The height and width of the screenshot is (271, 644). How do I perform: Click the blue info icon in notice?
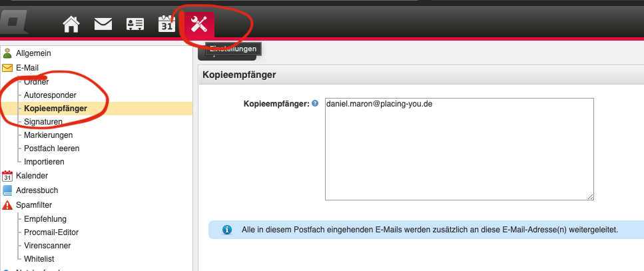tap(226, 230)
